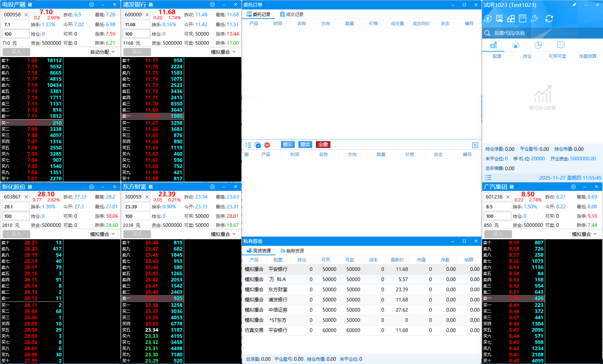Open the message bubble icon
Image resolution: width=603 pixels, height=364 pixels.
point(560,45)
